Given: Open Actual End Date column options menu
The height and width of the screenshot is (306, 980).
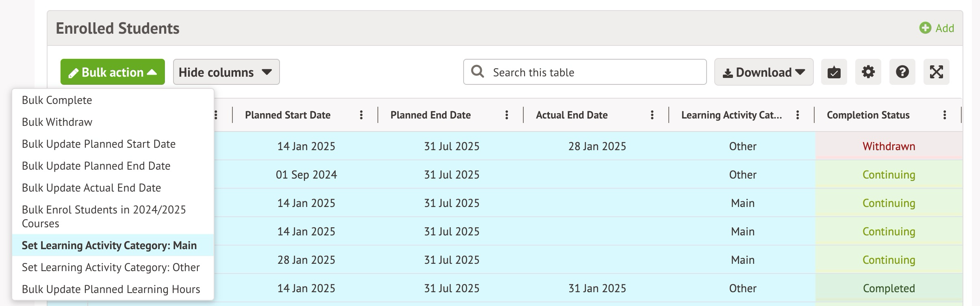Looking at the screenshot, I should 652,115.
